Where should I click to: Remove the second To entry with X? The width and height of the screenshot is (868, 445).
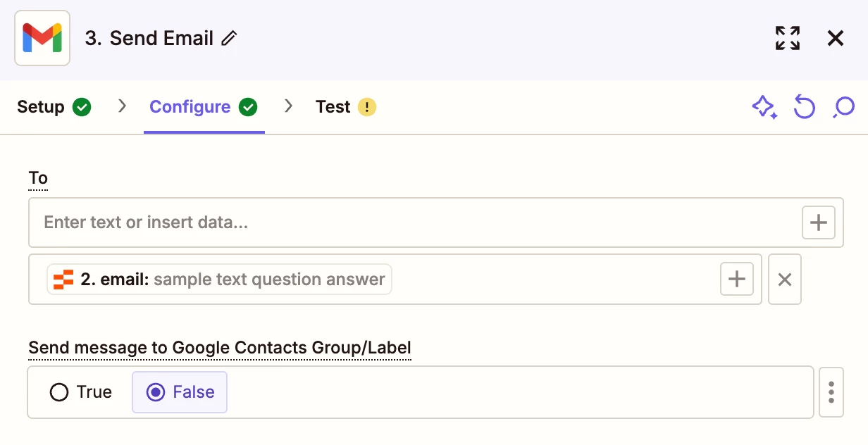point(784,280)
